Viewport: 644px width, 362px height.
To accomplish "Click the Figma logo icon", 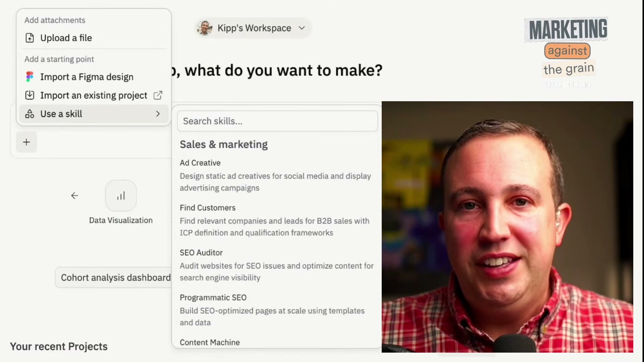I will 30,77.
